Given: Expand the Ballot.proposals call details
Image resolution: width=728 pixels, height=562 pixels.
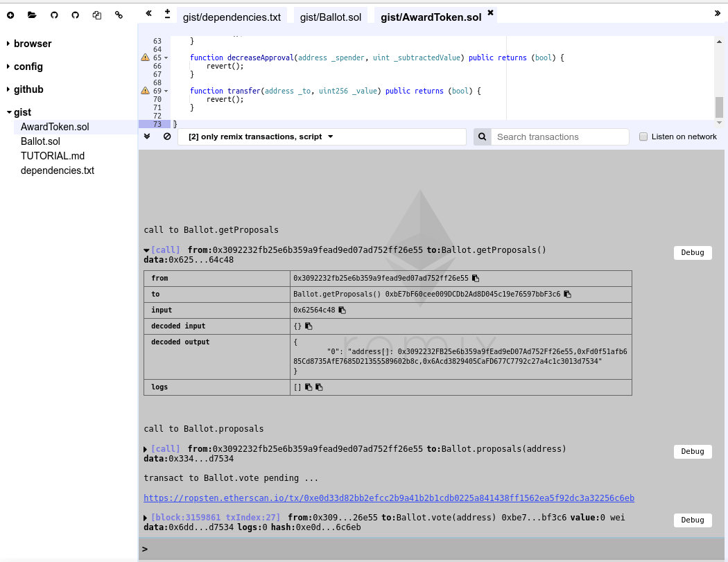Looking at the screenshot, I should click(x=146, y=449).
